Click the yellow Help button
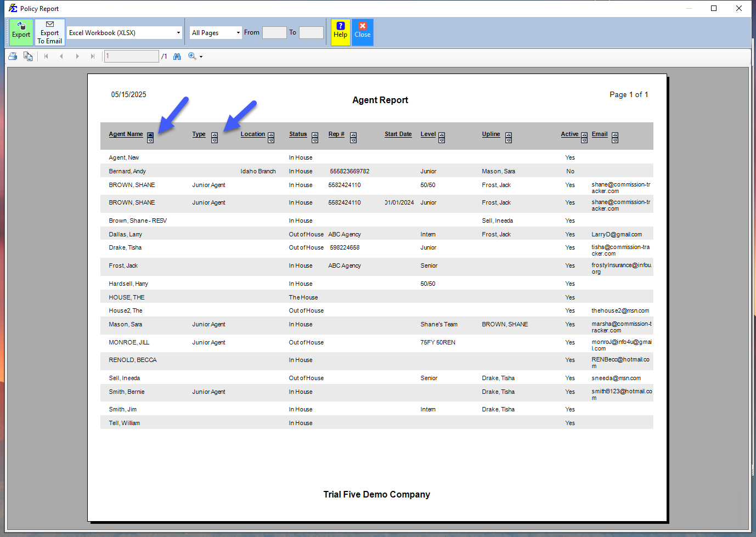This screenshot has width=756, height=537. pyautogui.click(x=340, y=32)
